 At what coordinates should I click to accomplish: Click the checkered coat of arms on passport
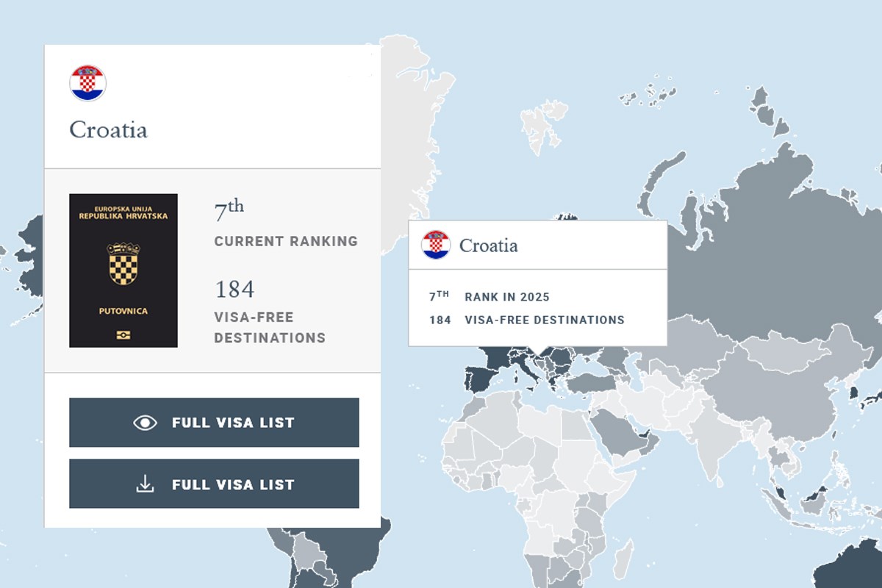coord(123,263)
